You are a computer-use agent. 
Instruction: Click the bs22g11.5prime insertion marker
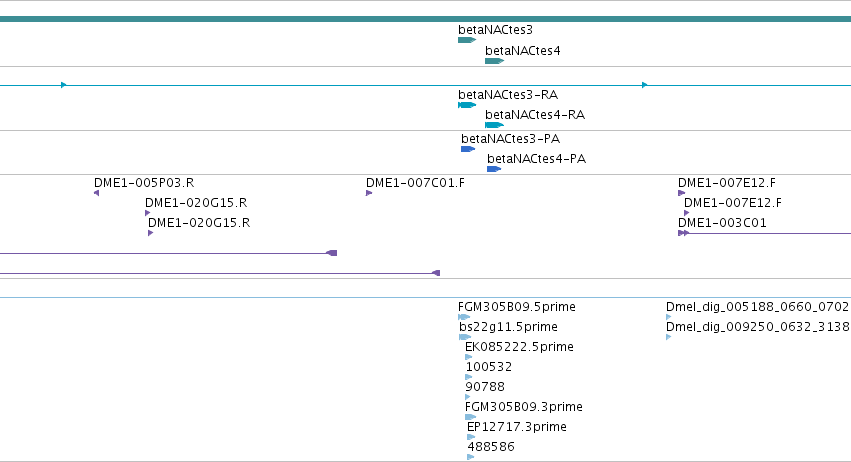[465, 337]
